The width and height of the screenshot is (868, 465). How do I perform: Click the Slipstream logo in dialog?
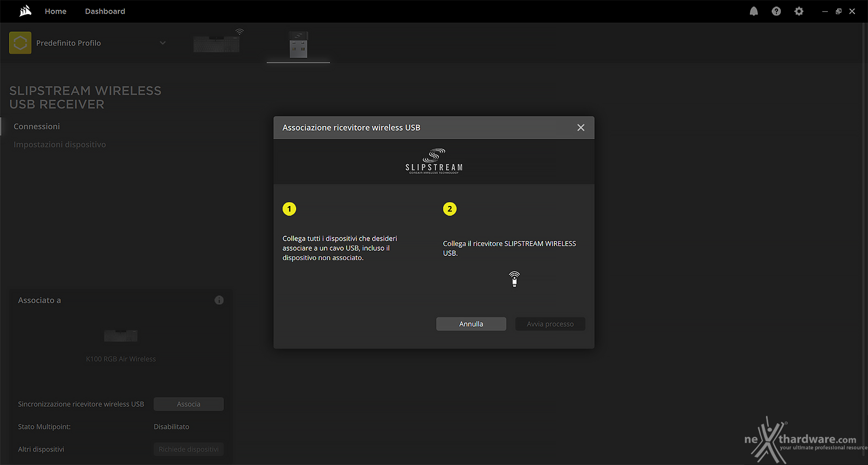pos(434,161)
